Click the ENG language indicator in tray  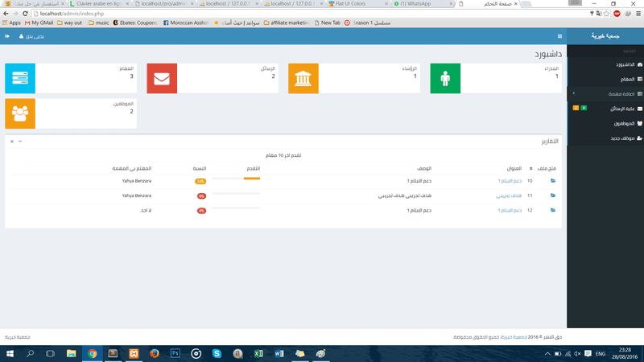601,353
